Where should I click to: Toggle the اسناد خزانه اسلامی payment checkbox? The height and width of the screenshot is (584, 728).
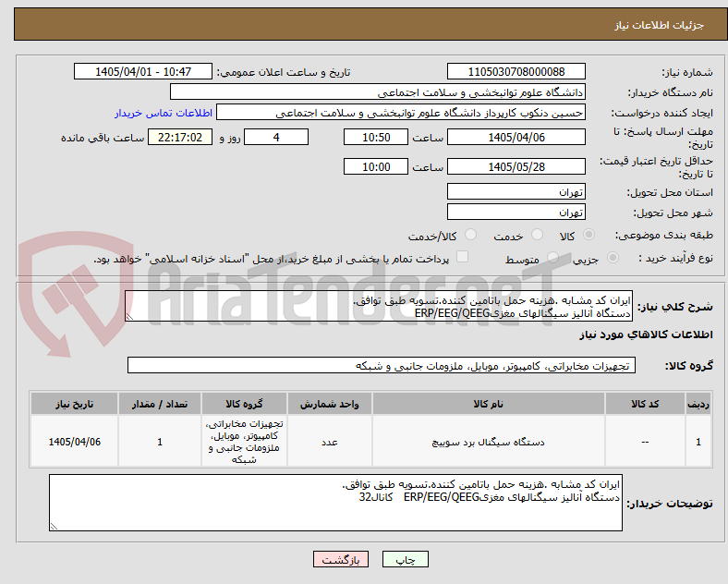pos(463,257)
